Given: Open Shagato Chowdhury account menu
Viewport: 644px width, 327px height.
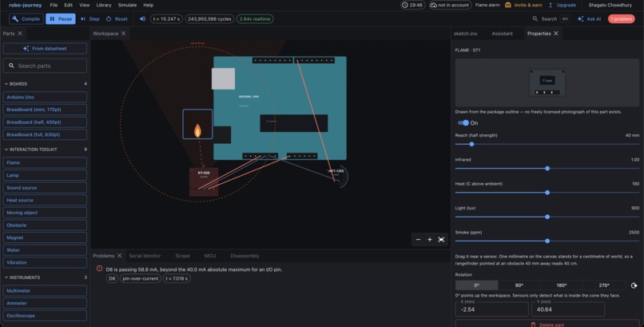Looking at the screenshot, I should (610, 5).
